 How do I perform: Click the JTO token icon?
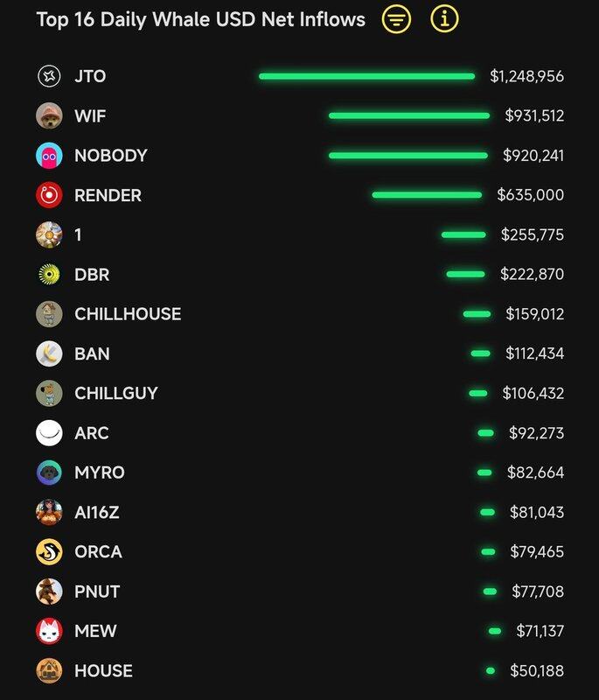[49, 76]
